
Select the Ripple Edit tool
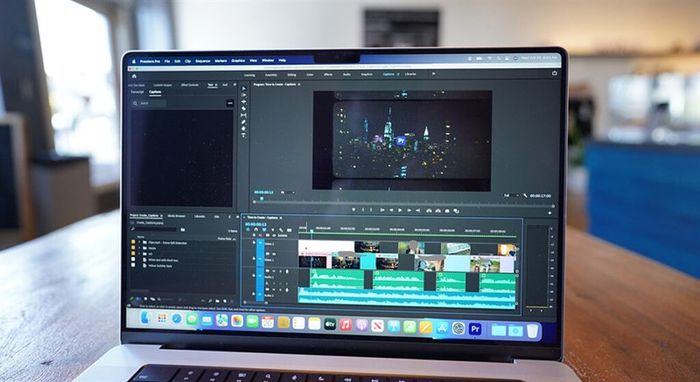243,102
